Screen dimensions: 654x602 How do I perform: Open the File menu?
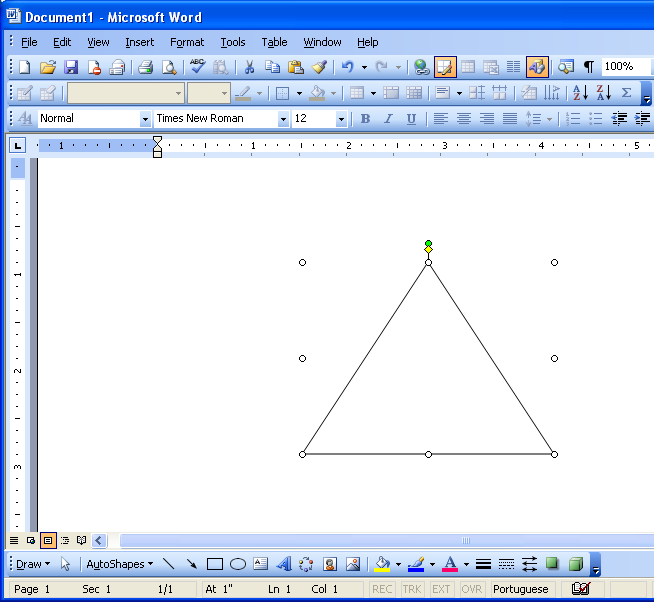click(29, 42)
